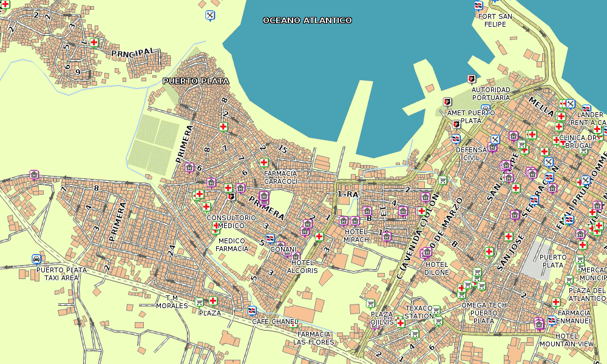Click the red cross icon near Prncipal village

93,43
